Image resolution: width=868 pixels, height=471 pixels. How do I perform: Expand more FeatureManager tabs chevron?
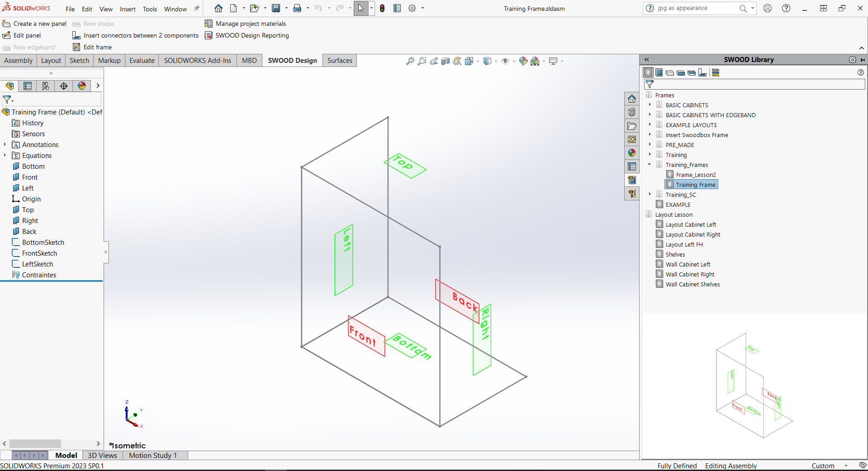click(98, 86)
